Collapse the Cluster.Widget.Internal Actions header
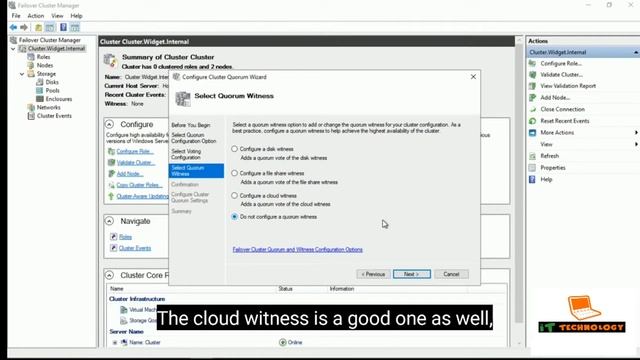The height and width of the screenshot is (360, 640). [x=636, y=52]
